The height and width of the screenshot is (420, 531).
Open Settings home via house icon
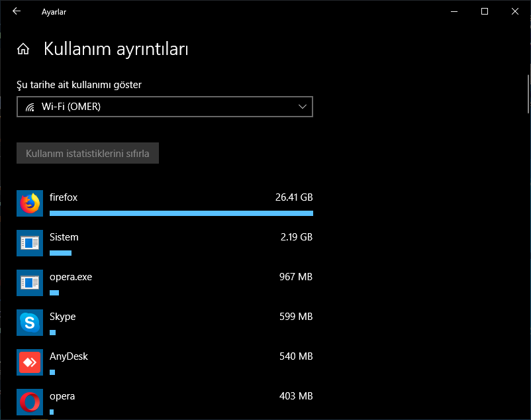click(23, 49)
